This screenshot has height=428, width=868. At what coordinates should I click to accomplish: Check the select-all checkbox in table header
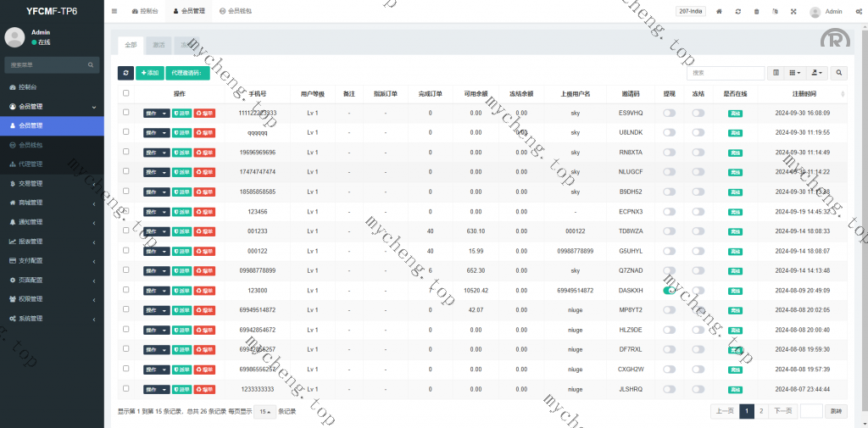pos(126,93)
